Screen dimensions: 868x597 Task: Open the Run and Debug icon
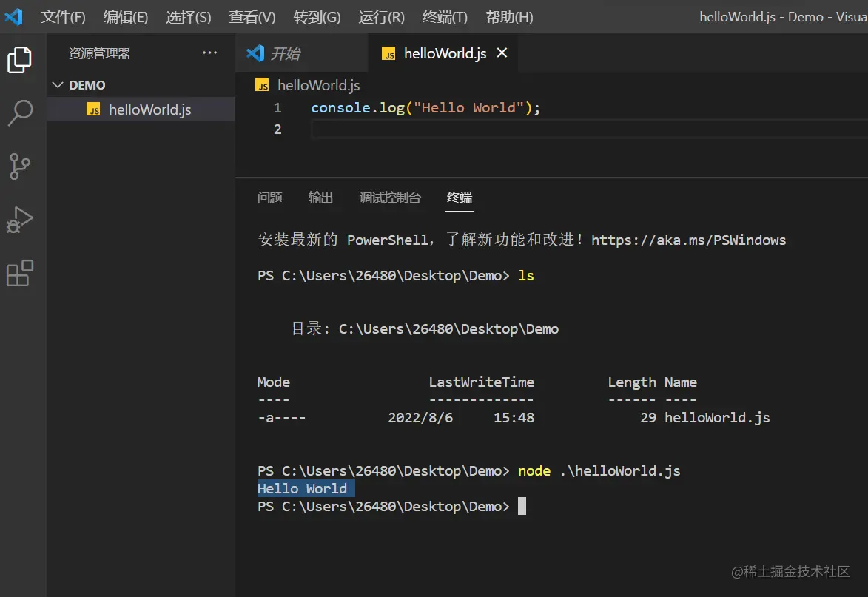pos(20,220)
